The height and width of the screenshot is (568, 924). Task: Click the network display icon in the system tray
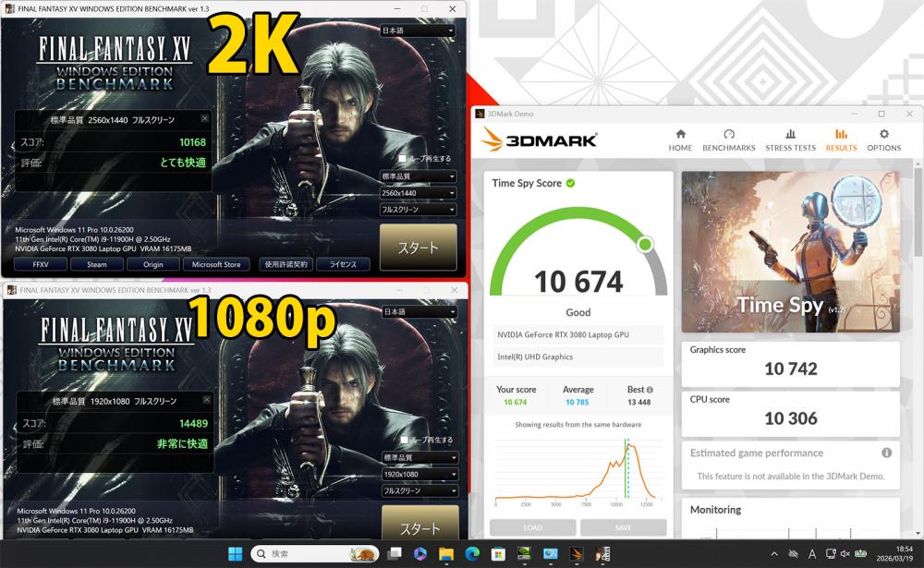click(x=831, y=554)
